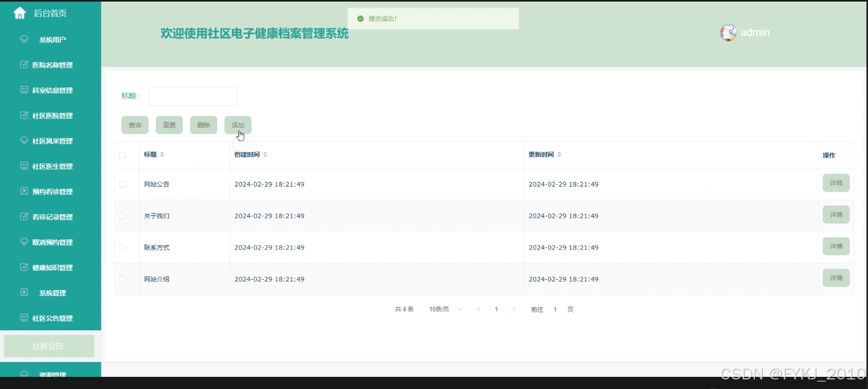
Task: Go to previous page arrow
Action: pos(479,309)
